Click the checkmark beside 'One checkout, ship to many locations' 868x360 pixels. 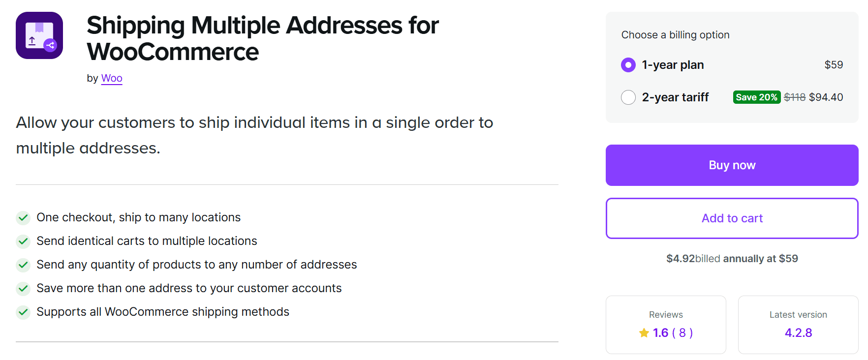pos(23,217)
